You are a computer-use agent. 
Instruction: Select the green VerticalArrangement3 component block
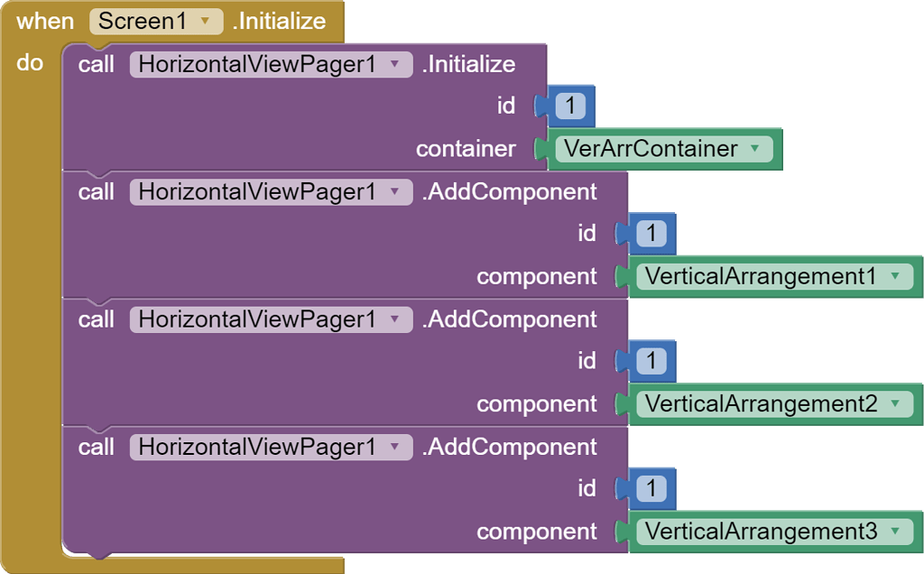tap(775, 532)
